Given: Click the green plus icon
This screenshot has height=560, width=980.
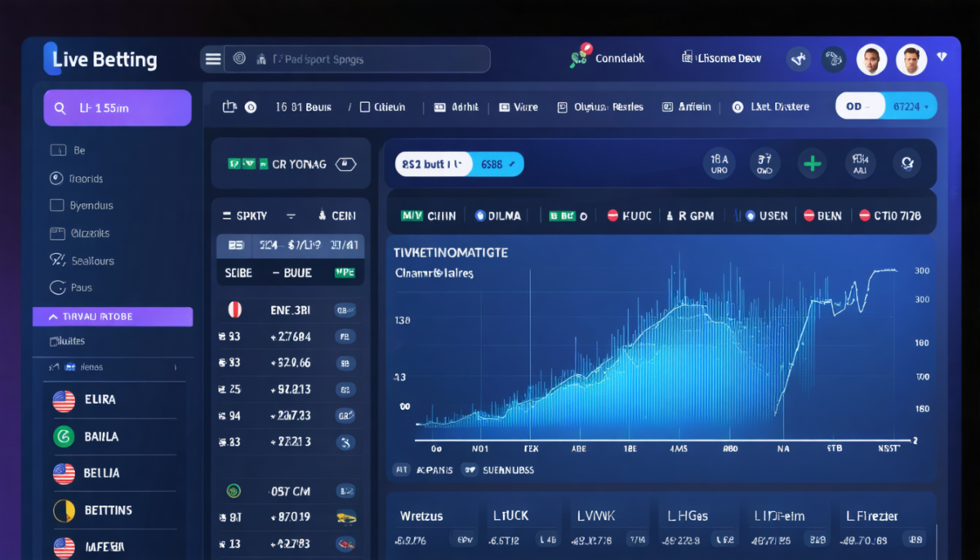Looking at the screenshot, I should pos(812,163).
